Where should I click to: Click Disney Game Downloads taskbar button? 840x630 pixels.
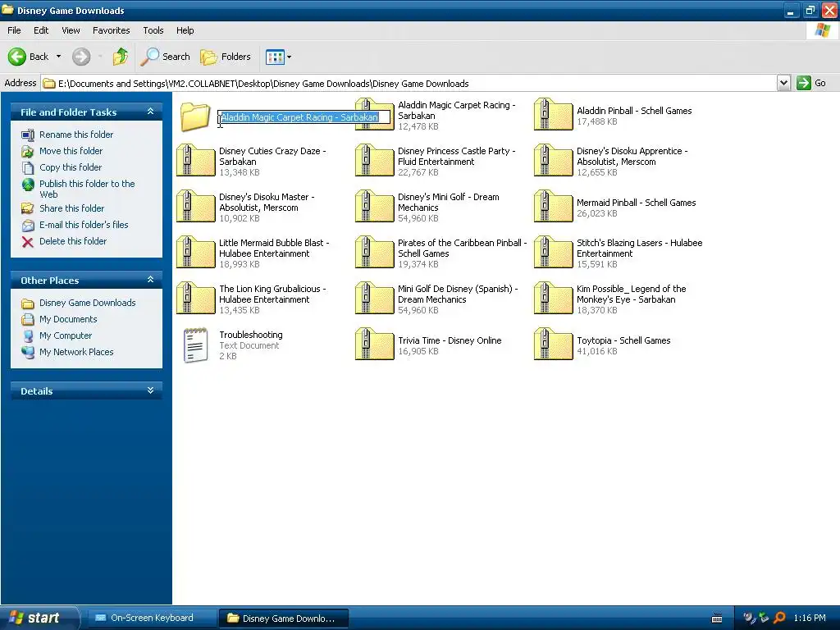[x=283, y=618]
